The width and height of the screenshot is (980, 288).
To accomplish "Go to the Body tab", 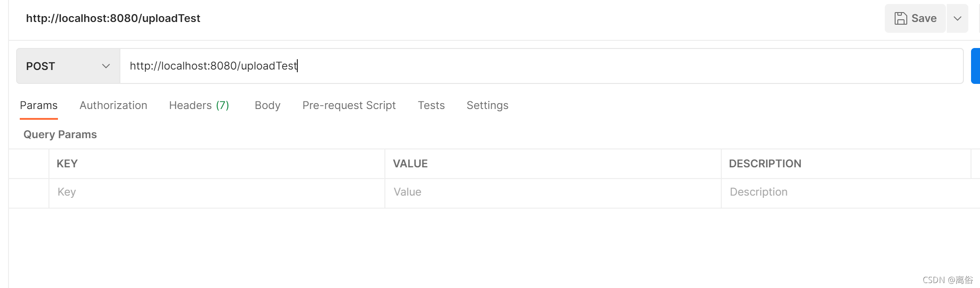I will pyautogui.click(x=267, y=105).
